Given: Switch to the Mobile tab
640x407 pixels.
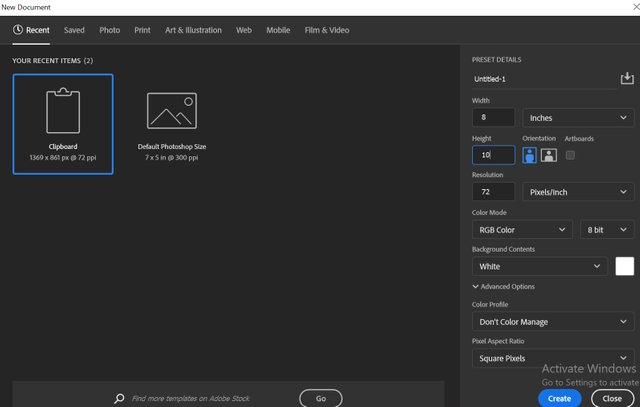Looking at the screenshot, I should 278,30.
